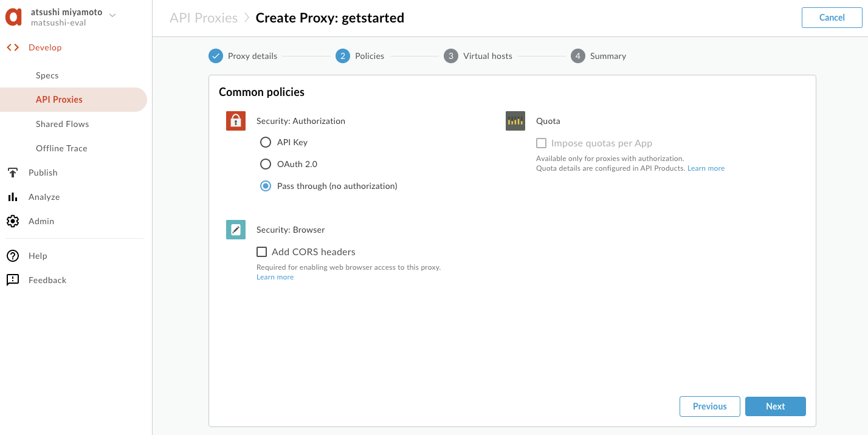Viewport: 868px width, 435px height.
Task: Click the Security: Browser label
Action: coord(291,230)
